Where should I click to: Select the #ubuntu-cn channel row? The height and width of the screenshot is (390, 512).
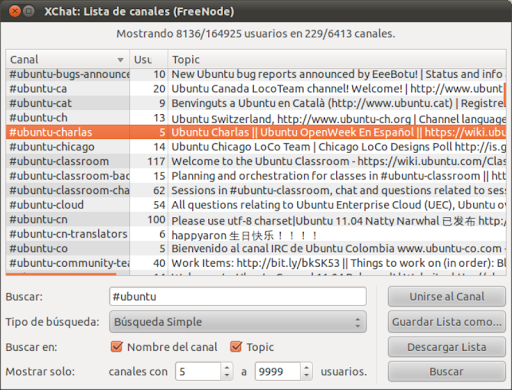tap(256, 219)
